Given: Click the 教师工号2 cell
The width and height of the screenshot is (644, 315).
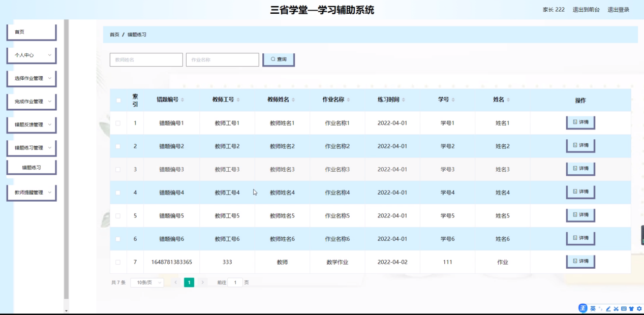Looking at the screenshot, I should click(x=227, y=146).
